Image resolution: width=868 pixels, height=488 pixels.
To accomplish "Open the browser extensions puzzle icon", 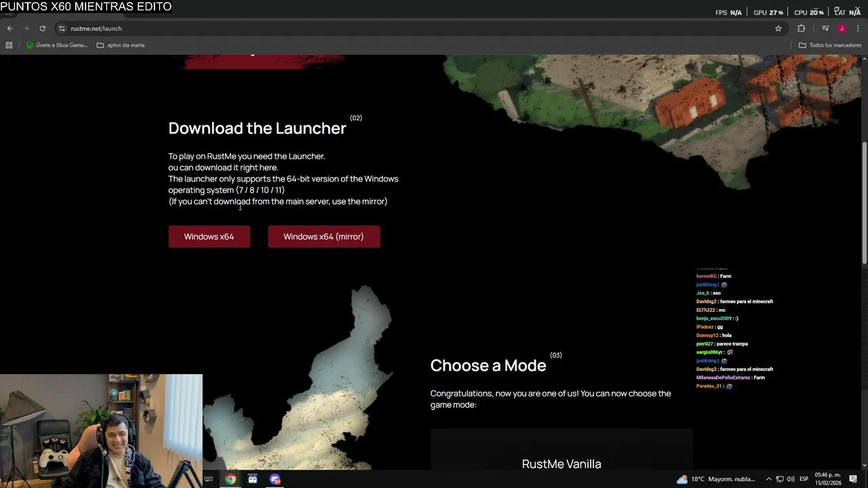I will coord(802,28).
